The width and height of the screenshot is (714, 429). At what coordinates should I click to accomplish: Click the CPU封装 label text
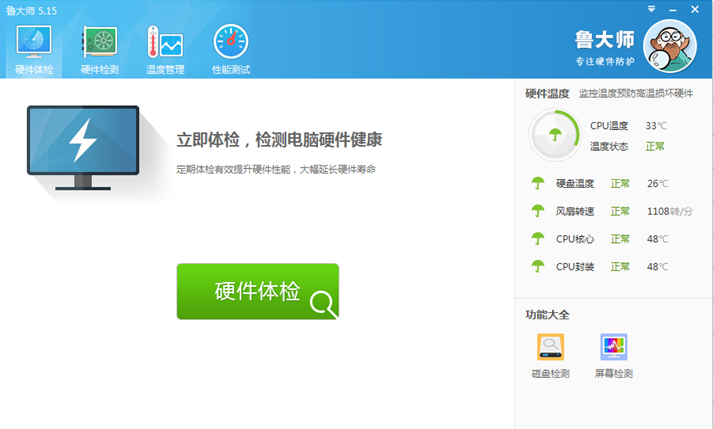click(x=575, y=267)
